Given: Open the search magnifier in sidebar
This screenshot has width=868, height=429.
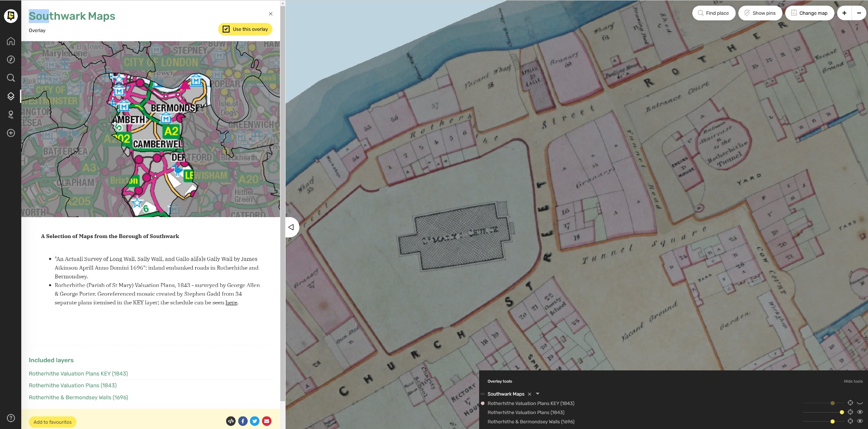Looking at the screenshot, I should [x=11, y=78].
